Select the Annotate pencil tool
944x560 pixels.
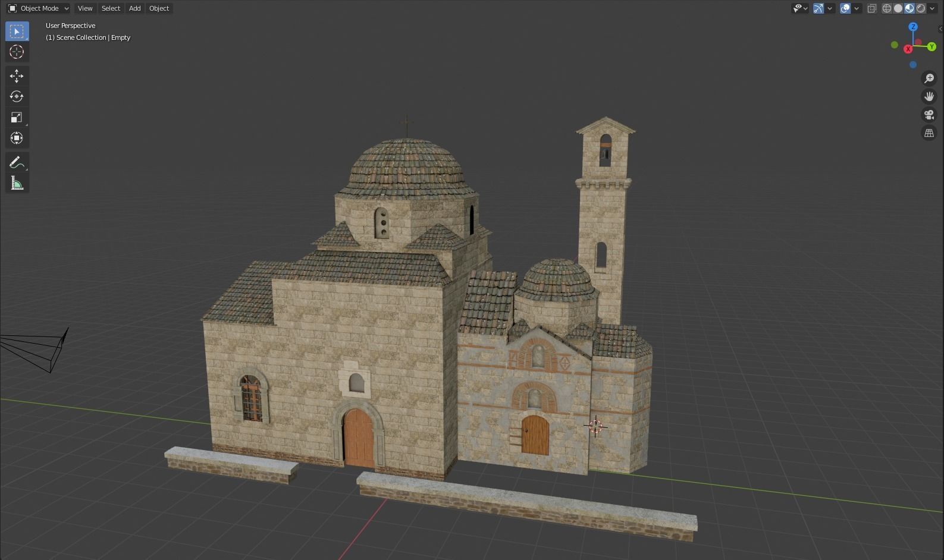[17, 162]
